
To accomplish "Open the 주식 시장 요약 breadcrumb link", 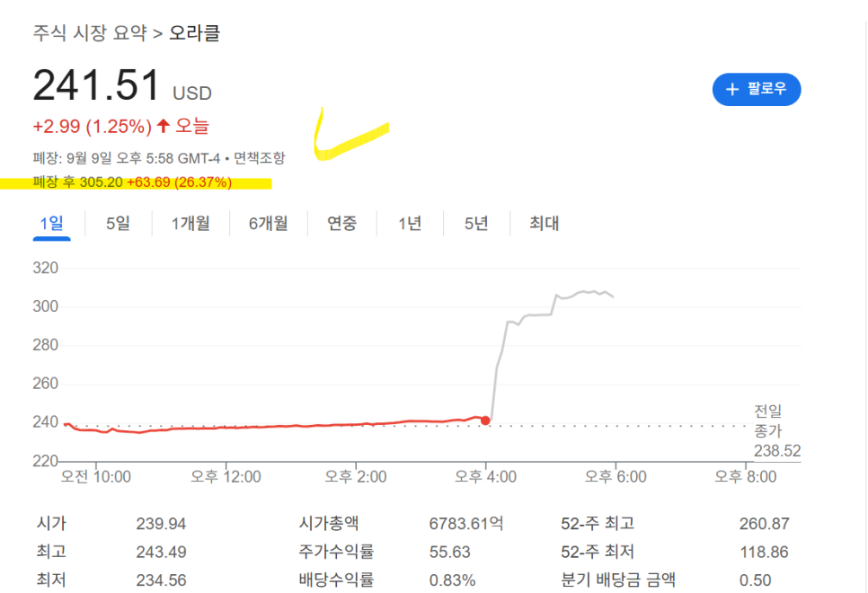I will (90, 32).
